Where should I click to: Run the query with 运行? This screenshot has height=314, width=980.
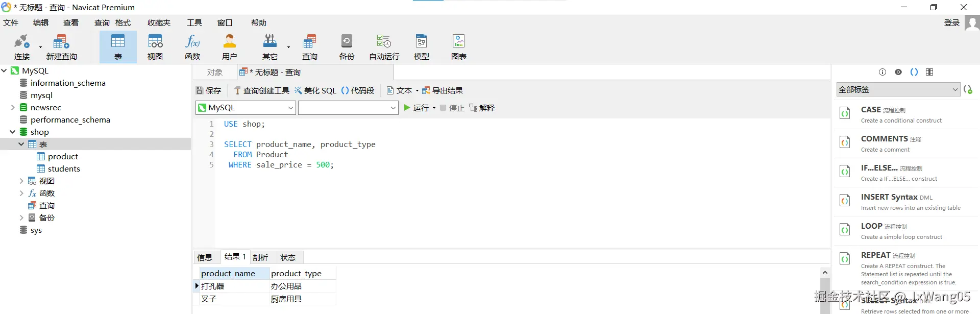[416, 108]
